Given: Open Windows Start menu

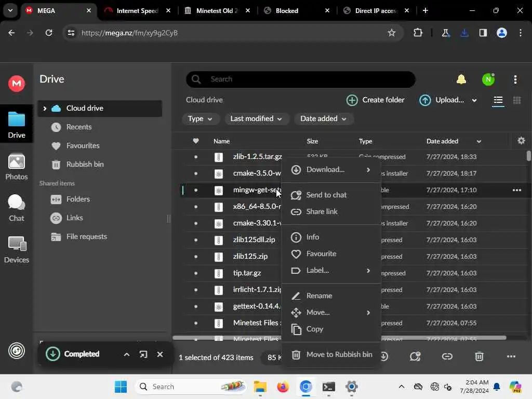Looking at the screenshot, I should tap(121, 387).
